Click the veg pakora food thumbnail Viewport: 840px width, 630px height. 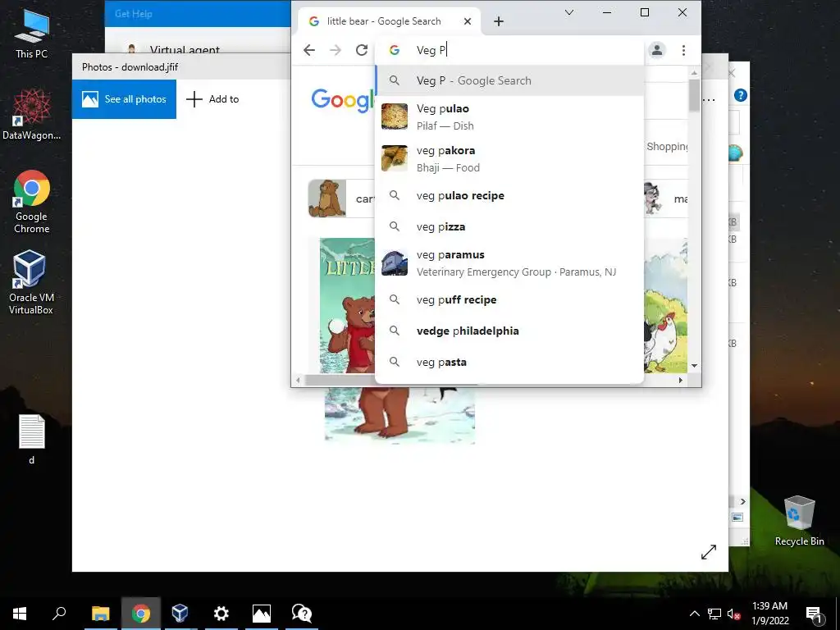click(x=395, y=158)
